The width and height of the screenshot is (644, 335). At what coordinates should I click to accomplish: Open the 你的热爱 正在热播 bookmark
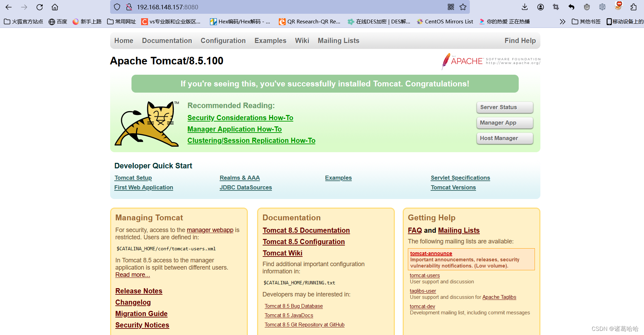tap(504, 22)
